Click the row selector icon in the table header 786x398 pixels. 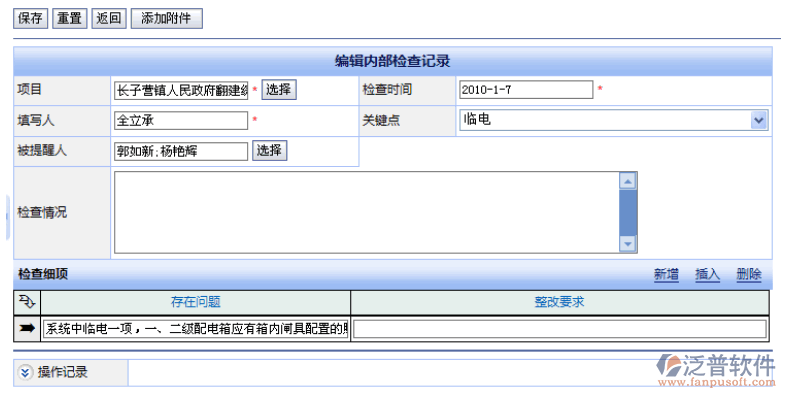(27, 302)
